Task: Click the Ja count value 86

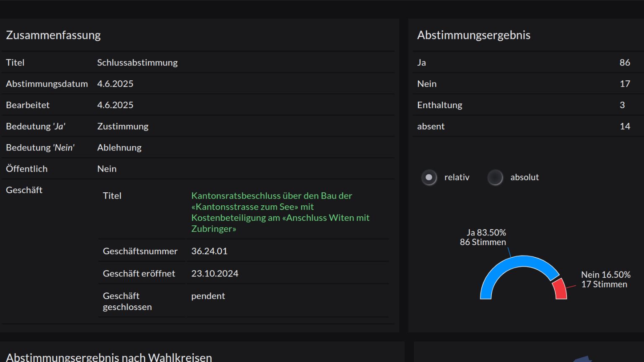Action: (625, 62)
